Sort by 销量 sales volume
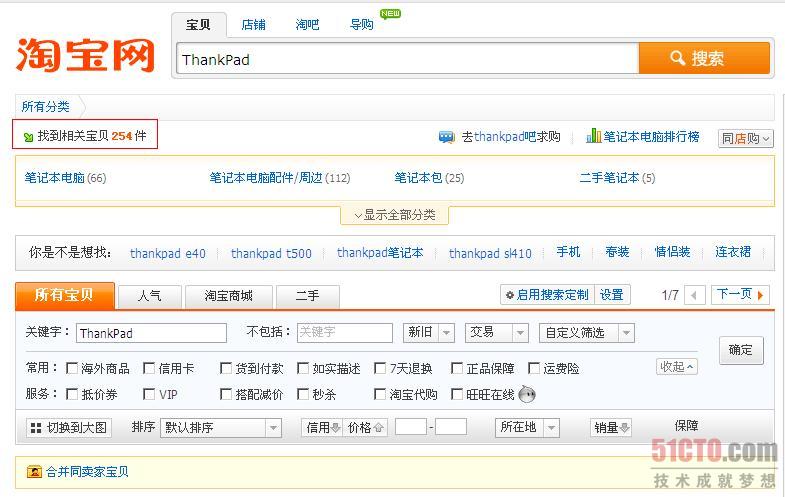The image size is (785, 497). coord(611,428)
